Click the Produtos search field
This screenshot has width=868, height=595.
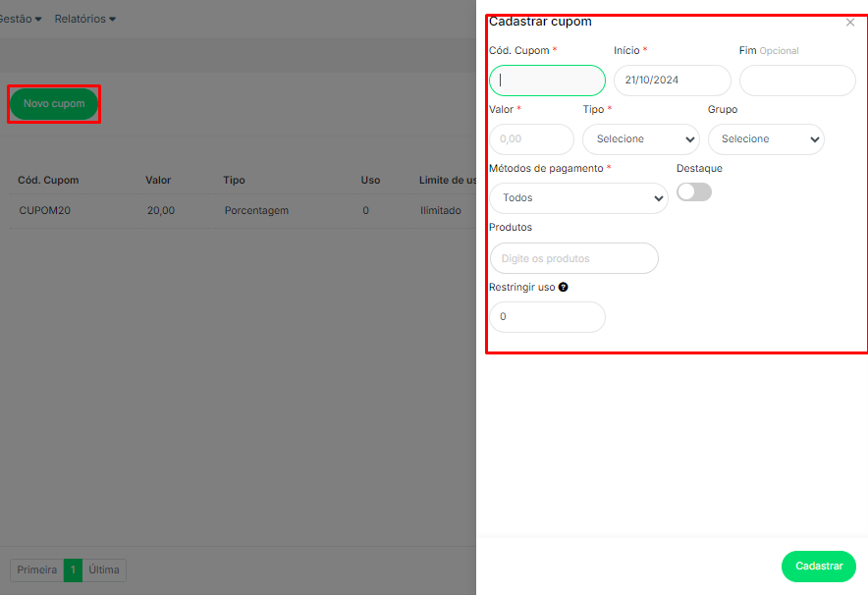(573, 258)
